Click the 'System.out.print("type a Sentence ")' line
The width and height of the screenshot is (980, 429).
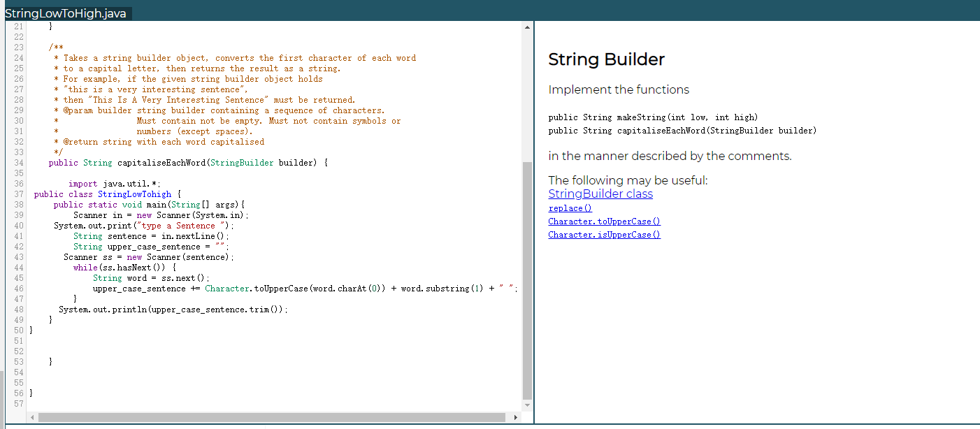click(x=145, y=226)
